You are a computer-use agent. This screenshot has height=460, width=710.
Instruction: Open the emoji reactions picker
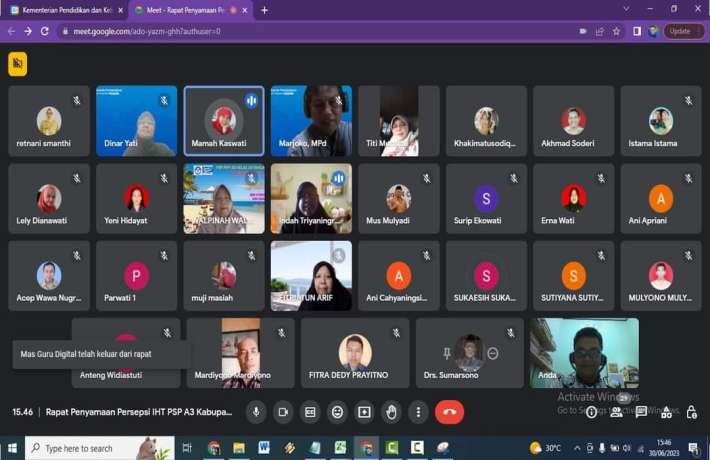(337, 412)
